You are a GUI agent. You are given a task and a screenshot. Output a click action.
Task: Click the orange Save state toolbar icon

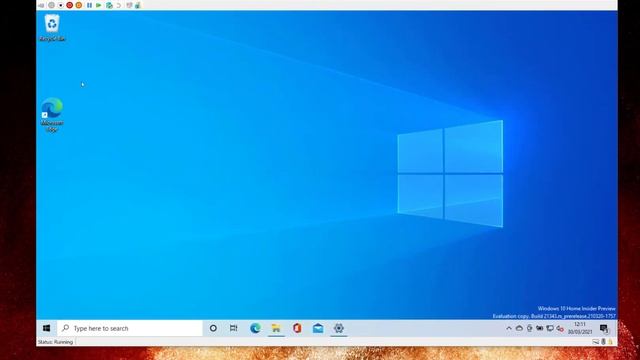[x=79, y=5]
